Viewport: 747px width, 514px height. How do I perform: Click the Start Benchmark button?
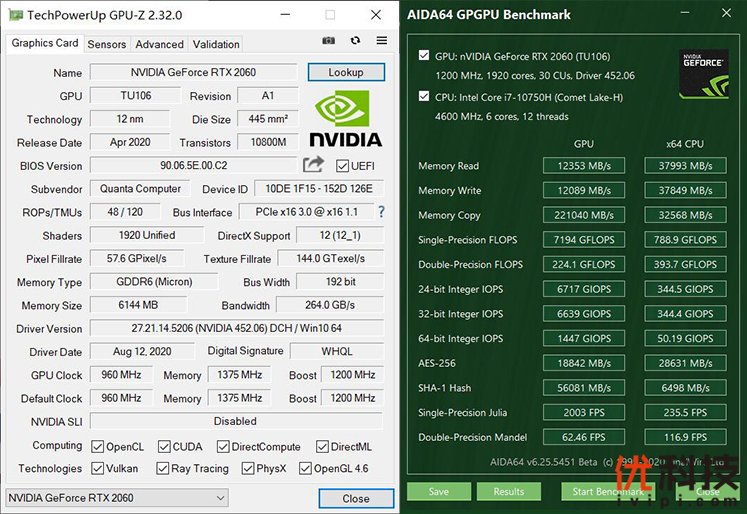click(607, 491)
